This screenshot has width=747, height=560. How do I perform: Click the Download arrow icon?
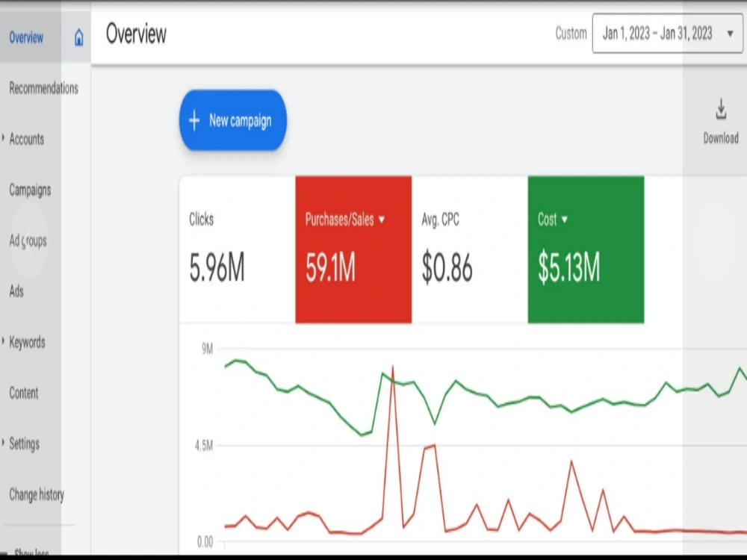(x=721, y=109)
